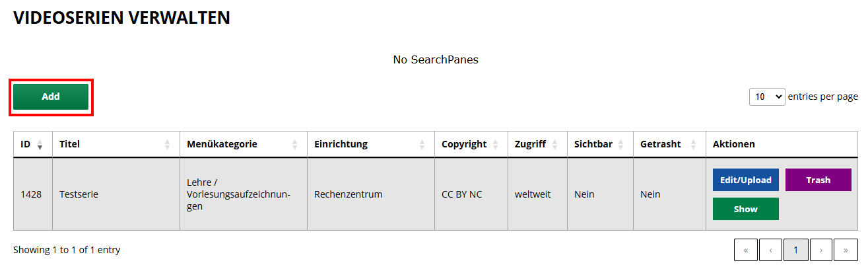Click the Aktionen column header
868x271 pixels.
[x=733, y=144]
